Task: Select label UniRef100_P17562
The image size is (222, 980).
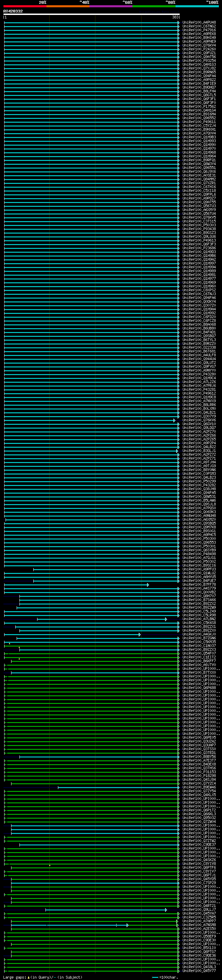Action: (199, 106)
